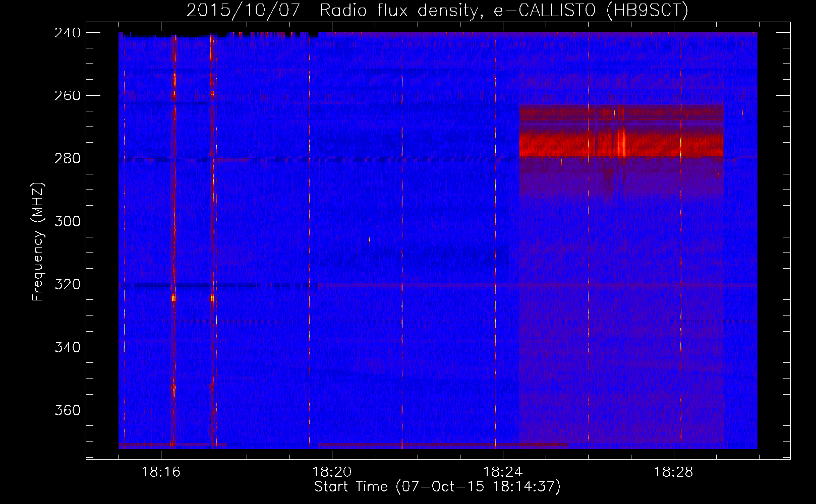This screenshot has width=816, height=504.
Task: Click the 18:28 time tick label
Action: click(x=674, y=472)
